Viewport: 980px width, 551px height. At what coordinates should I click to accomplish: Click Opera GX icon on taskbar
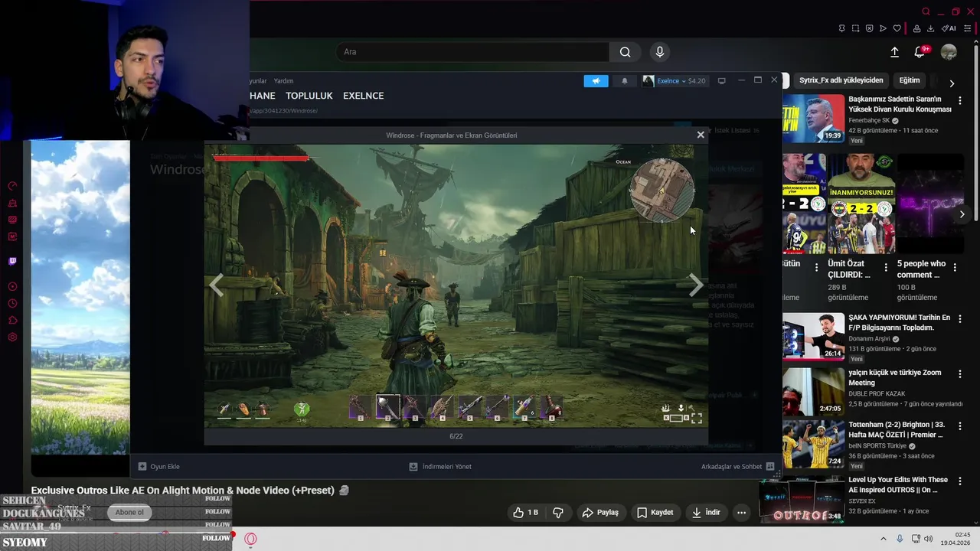[250, 539]
